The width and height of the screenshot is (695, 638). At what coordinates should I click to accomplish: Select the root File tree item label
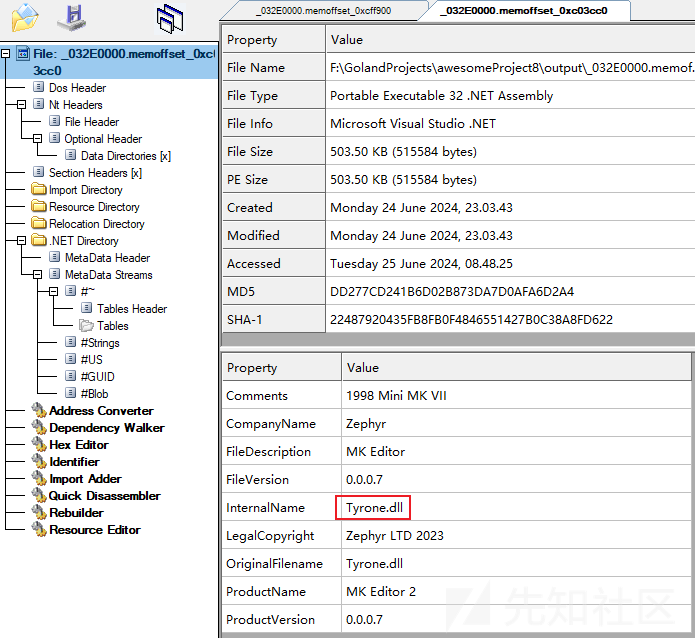point(124,62)
